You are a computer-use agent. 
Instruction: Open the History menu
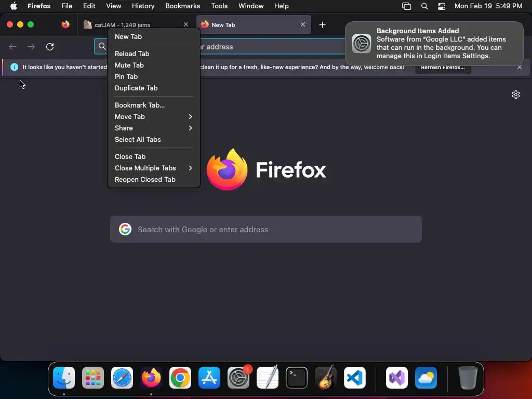point(143,6)
